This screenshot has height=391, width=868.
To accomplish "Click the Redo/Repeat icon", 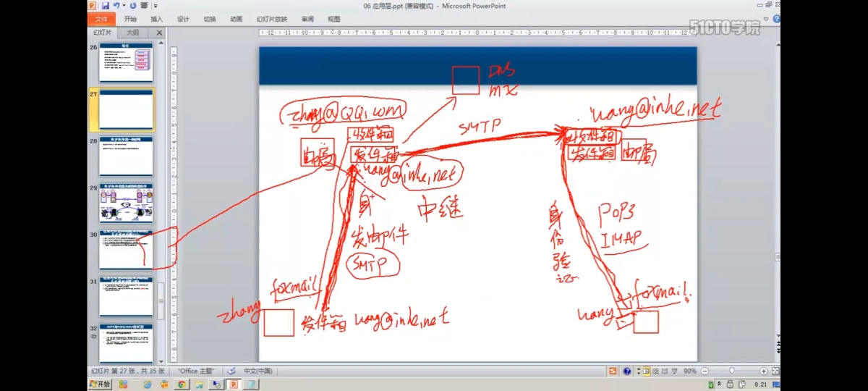I will click(x=133, y=6).
